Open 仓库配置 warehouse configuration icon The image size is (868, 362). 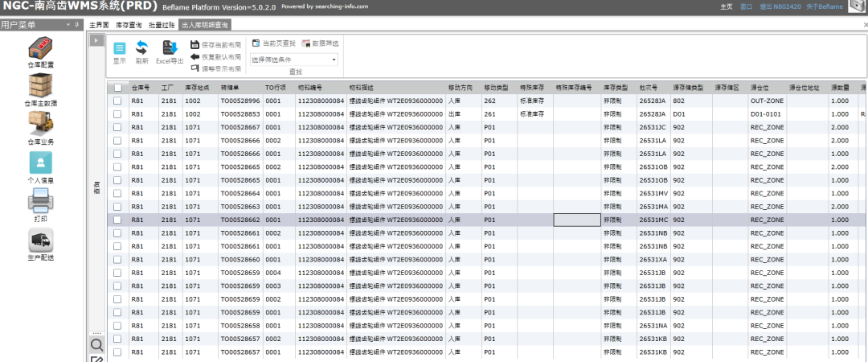(x=41, y=49)
